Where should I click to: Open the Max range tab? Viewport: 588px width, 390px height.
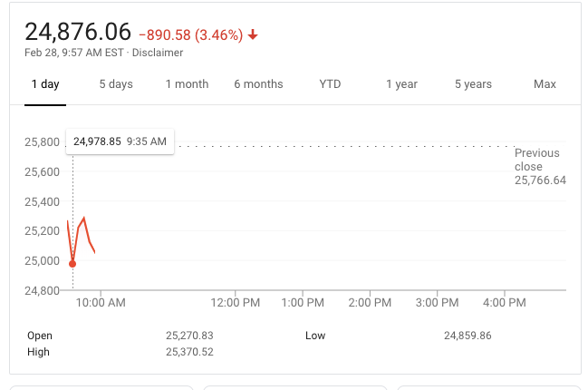(x=545, y=84)
